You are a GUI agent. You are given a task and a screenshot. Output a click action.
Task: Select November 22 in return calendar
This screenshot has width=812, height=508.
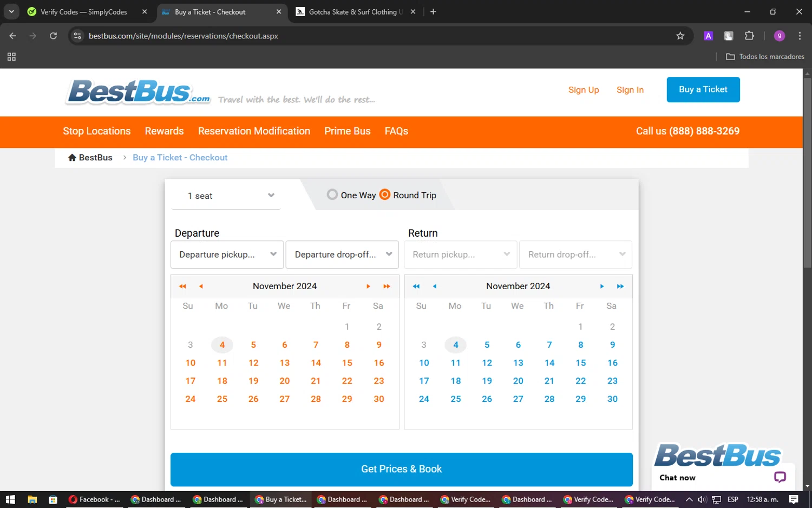[x=580, y=381]
